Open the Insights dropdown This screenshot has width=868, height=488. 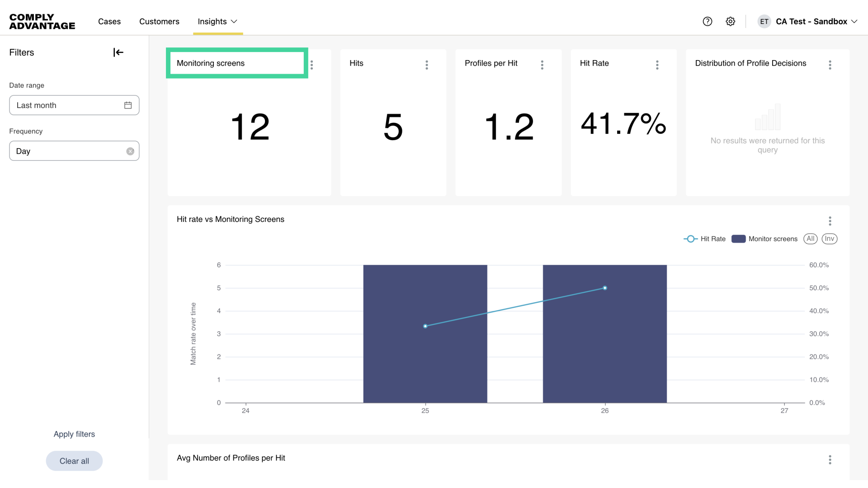pos(217,21)
